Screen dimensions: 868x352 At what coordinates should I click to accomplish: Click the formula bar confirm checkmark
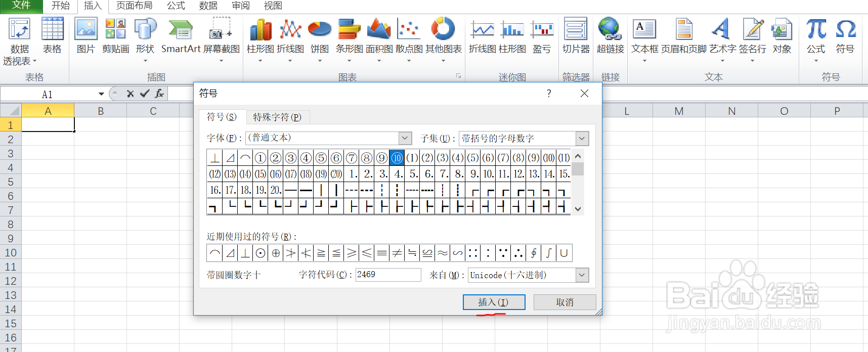[x=145, y=94]
